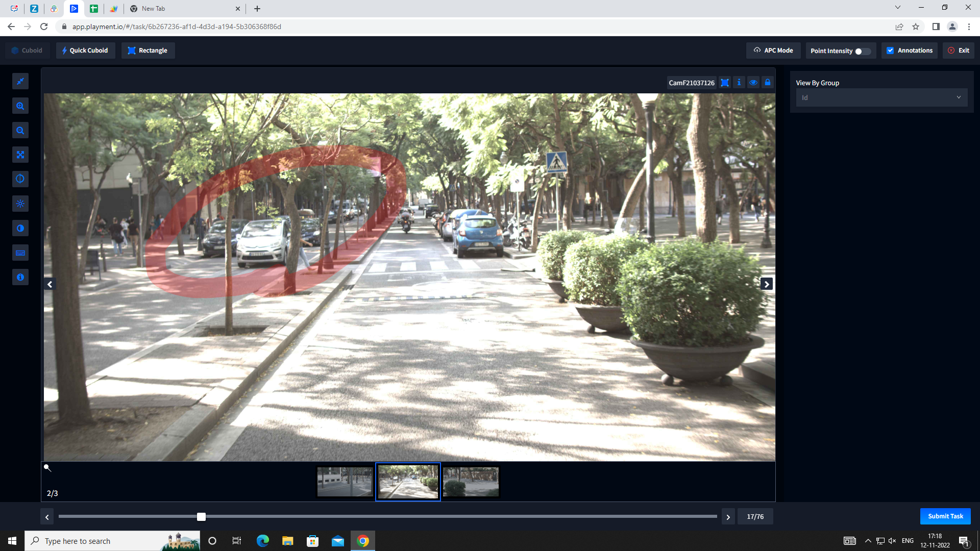The height and width of the screenshot is (551, 980).
Task: Click the zoom out magnifier icon
Action: click(x=20, y=131)
